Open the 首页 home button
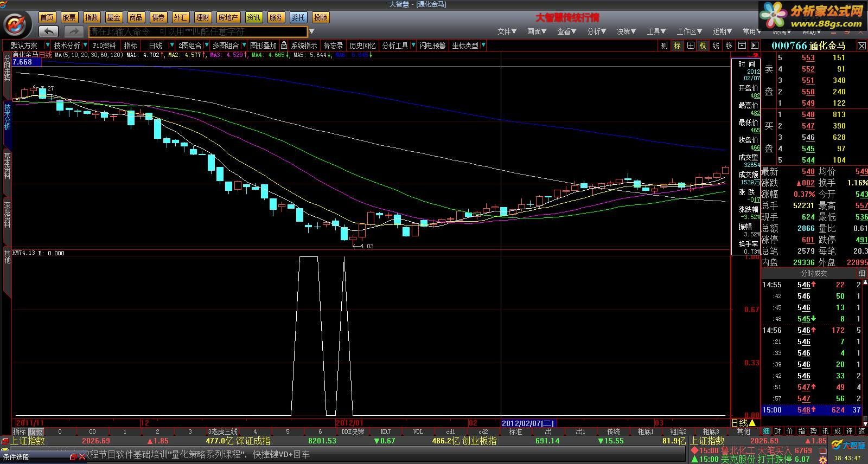Screen dimensions: 868x464 point(47,17)
